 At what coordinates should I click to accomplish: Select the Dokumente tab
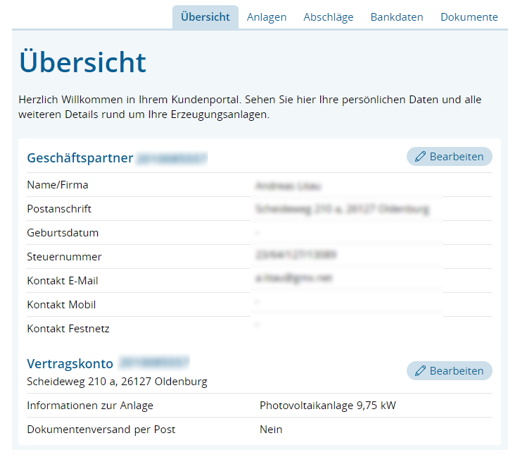click(x=469, y=17)
